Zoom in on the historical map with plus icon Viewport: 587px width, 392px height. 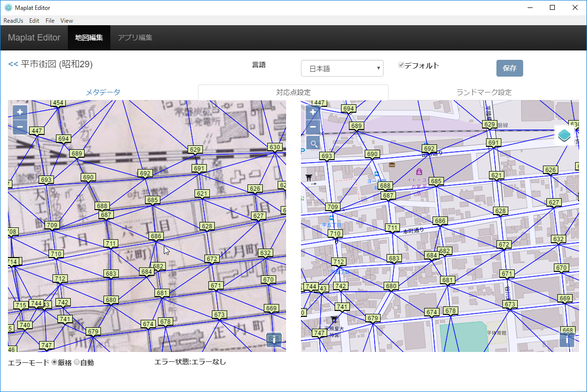click(19, 112)
